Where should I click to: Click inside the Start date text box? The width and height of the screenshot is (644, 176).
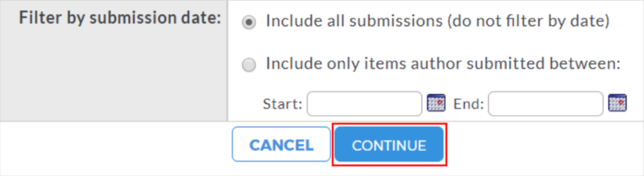click(364, 104)
